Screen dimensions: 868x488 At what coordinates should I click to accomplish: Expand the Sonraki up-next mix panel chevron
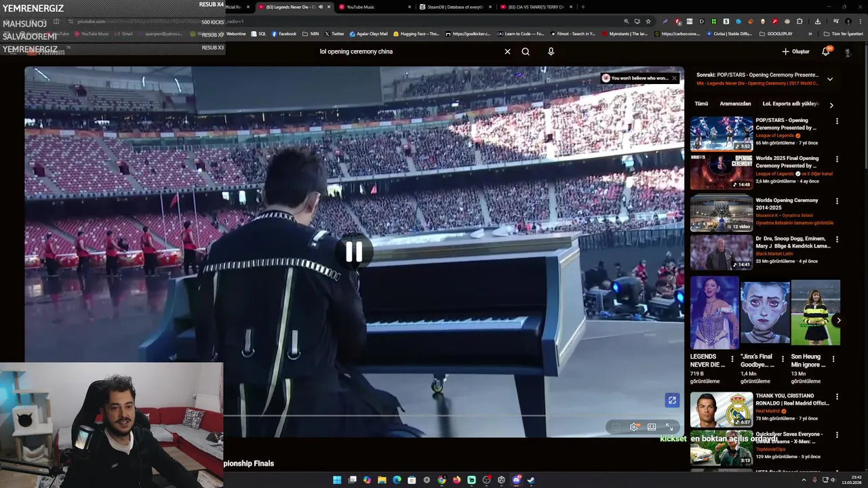pyautogui.click(x=829, y=79)
